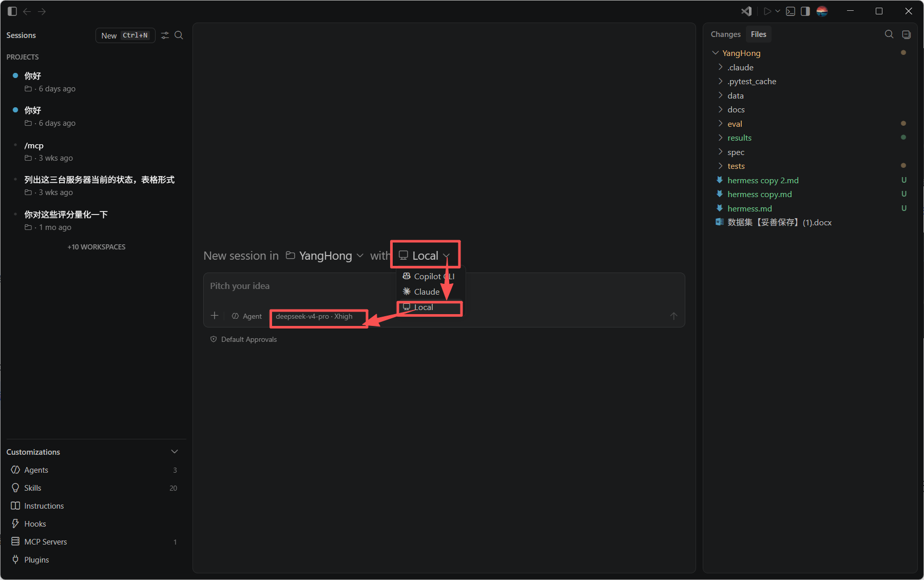This screenshot has height=580, width=924.
Task: Open the YangHong folder dropdown
Action: 324,256
